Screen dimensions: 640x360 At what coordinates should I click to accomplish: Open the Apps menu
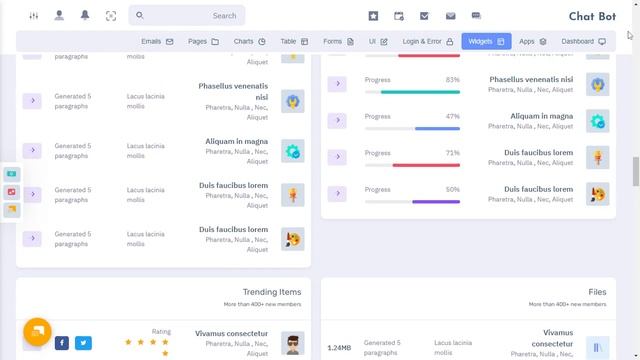click(x=533, y=42)
